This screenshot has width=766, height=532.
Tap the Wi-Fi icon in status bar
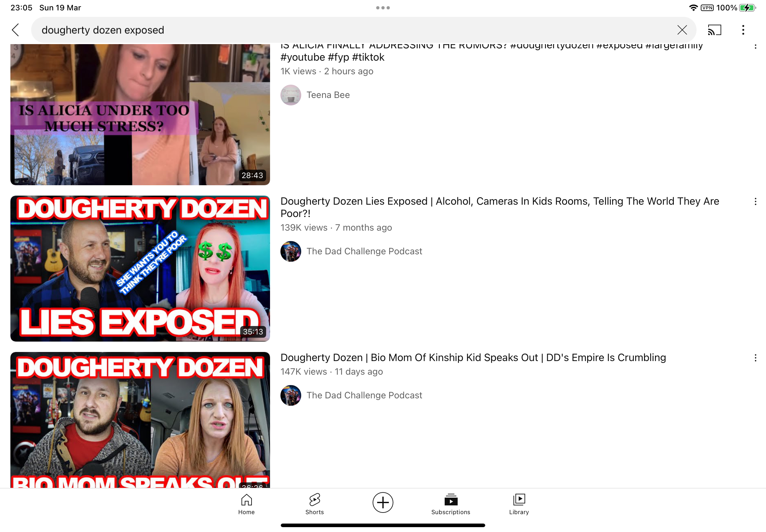click(x=693, y=8)
